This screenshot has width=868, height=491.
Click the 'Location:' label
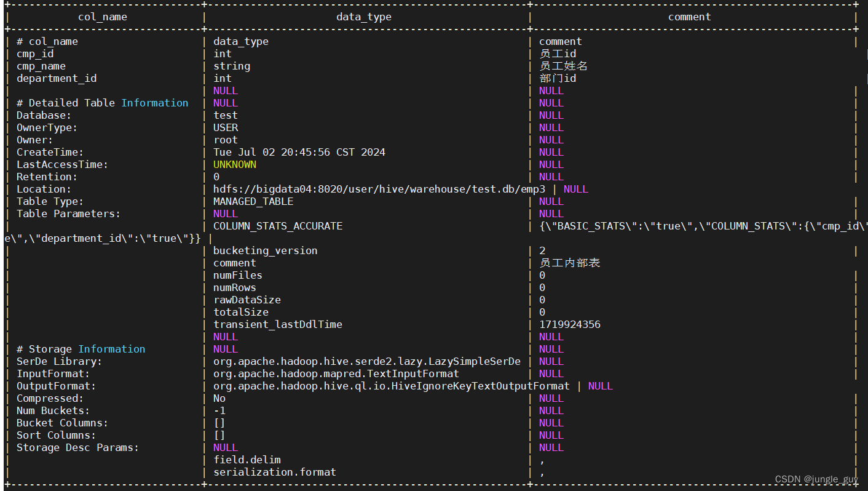44,190
